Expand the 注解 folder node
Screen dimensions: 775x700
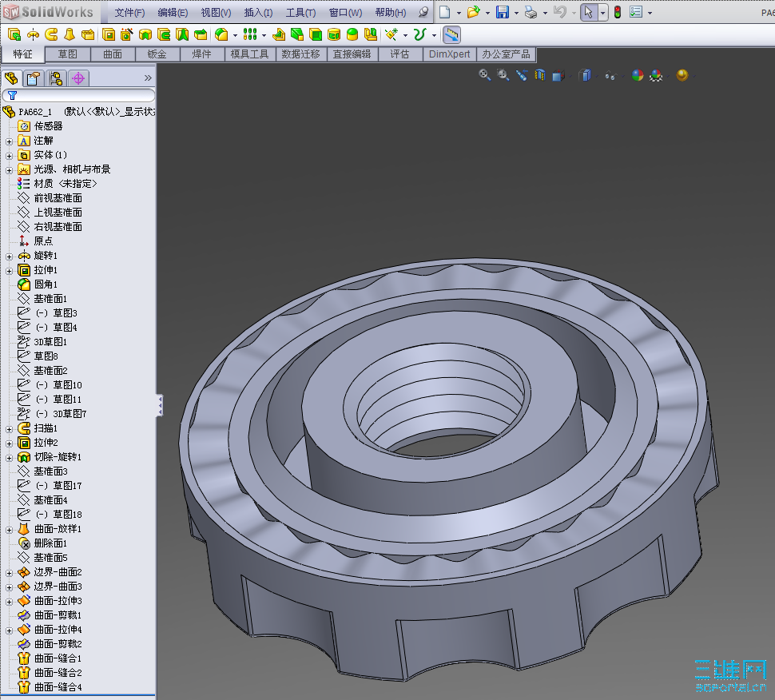(x=9, y=142)
